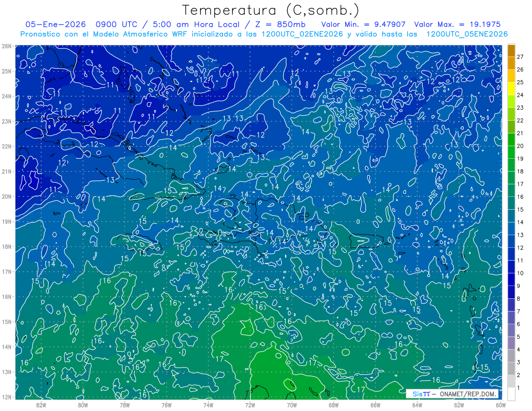Click colorbar label 8
This screenshot has height=411, width=532.
click(519, 298)
